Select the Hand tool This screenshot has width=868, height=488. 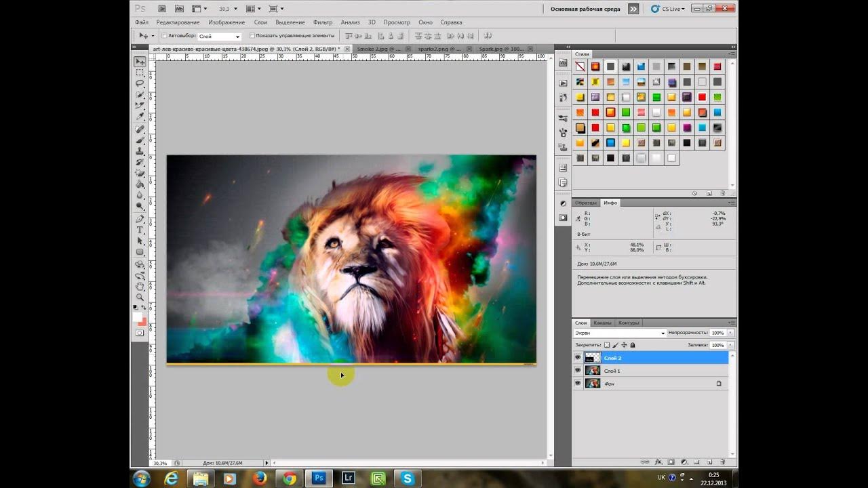pos(140,286)
